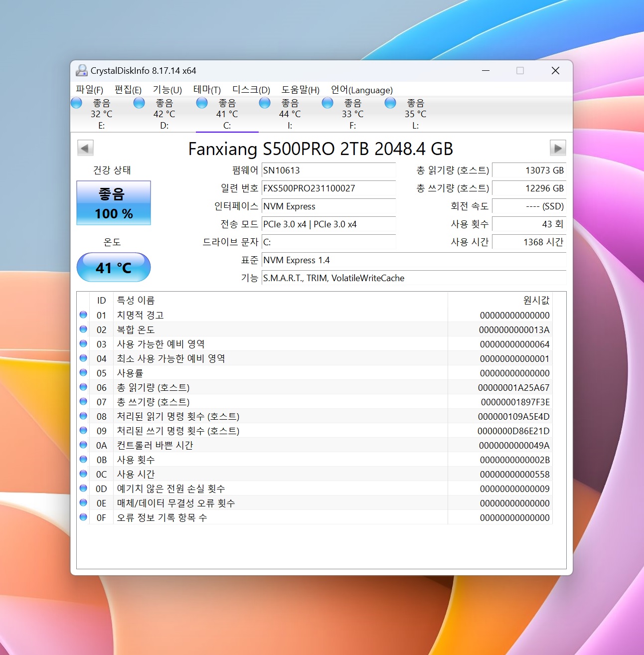Click raw value 0000000000049A
644x655 pixels.
(514, 446)
